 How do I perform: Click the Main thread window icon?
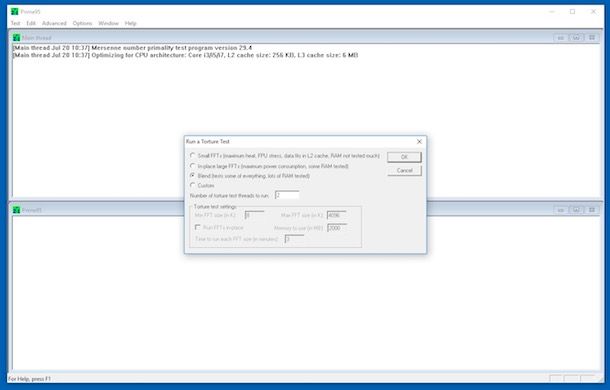16,38
